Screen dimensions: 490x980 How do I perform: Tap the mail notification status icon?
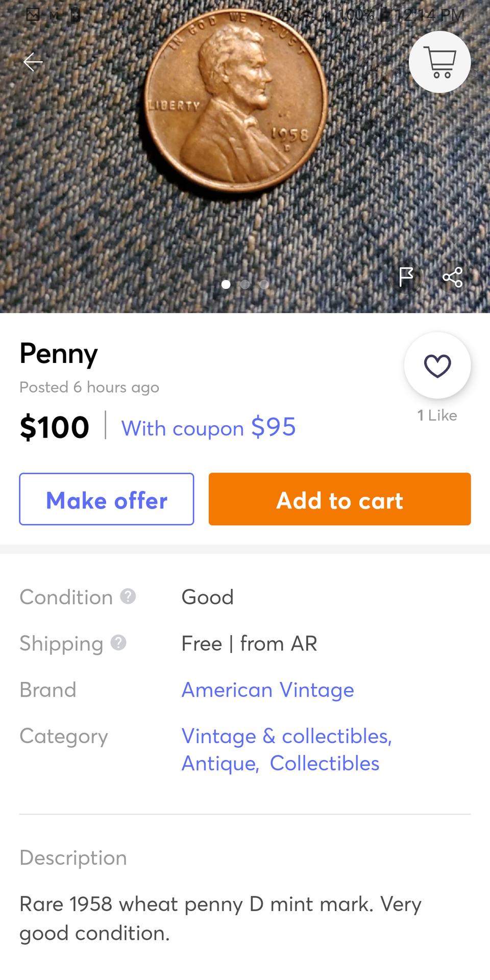tap(33, 14)
